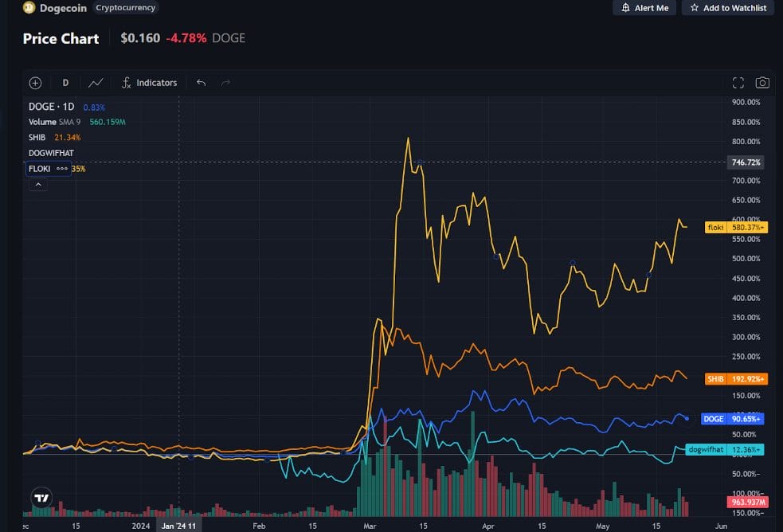
Task: Enter fullscreen chart mode
Action: click(738, 83)
